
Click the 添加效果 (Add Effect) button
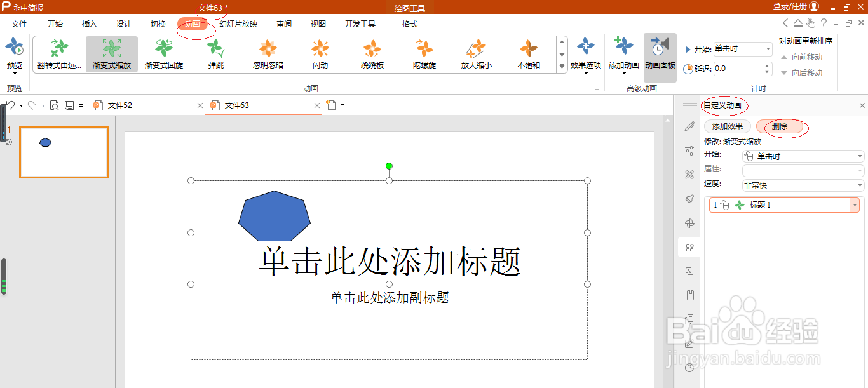click(x=727, y=126)
